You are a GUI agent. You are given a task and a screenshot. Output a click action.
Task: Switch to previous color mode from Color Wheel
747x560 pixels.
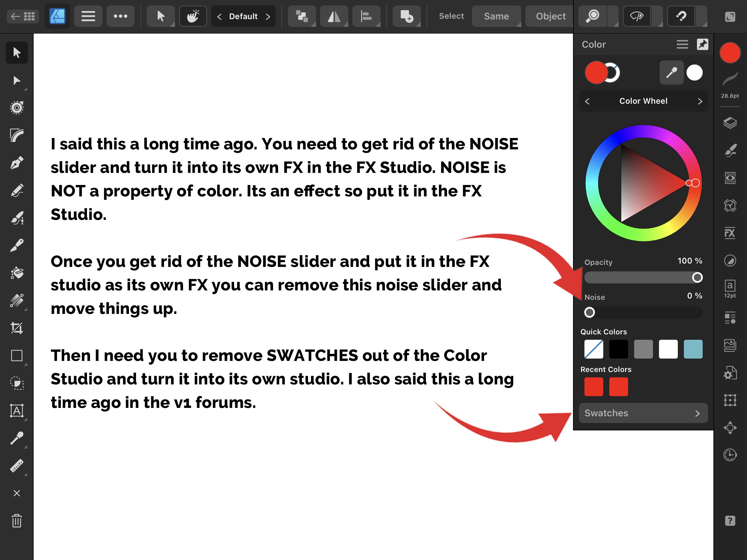(587, 101)
